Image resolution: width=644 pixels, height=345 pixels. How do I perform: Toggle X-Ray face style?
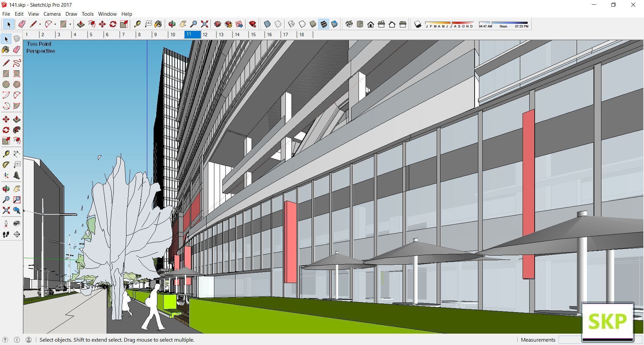267,24
